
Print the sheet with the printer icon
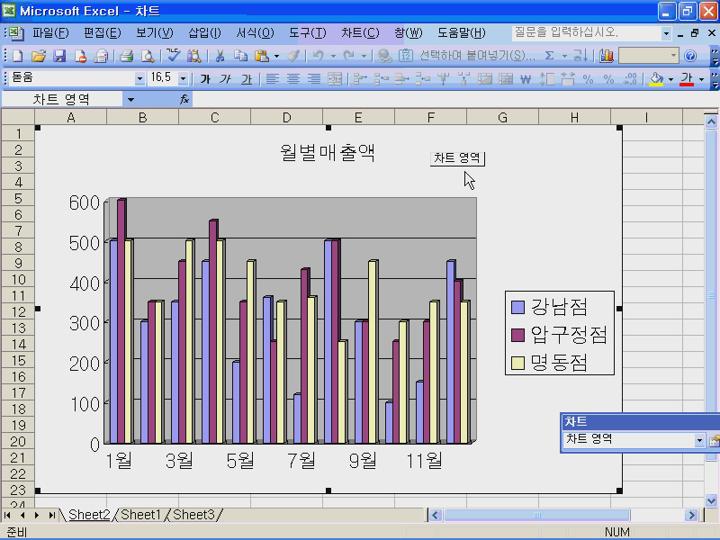coord(125,56)
